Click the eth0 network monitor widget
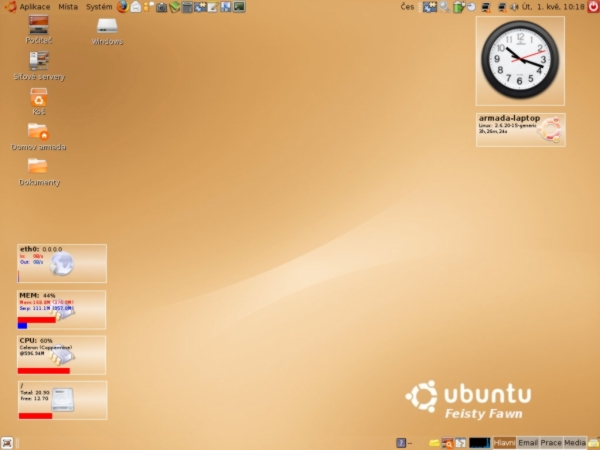This screenshot has height=450, width=600. tap(62, 263)
